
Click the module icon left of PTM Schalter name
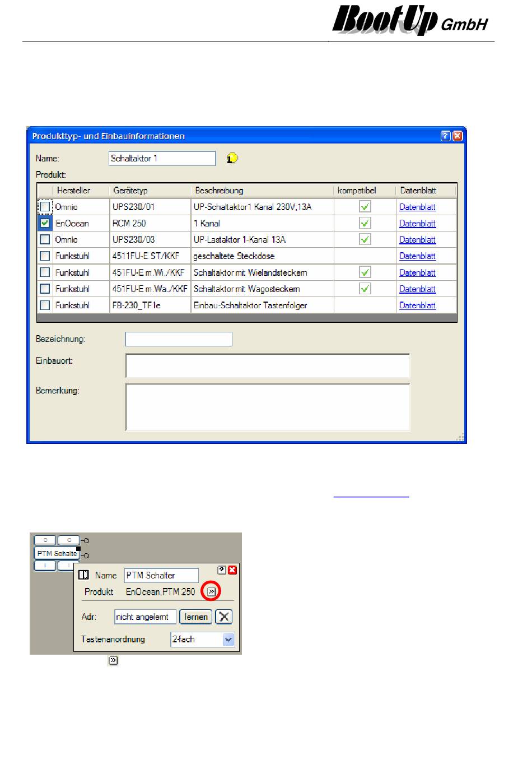click(x=83, y=575)
